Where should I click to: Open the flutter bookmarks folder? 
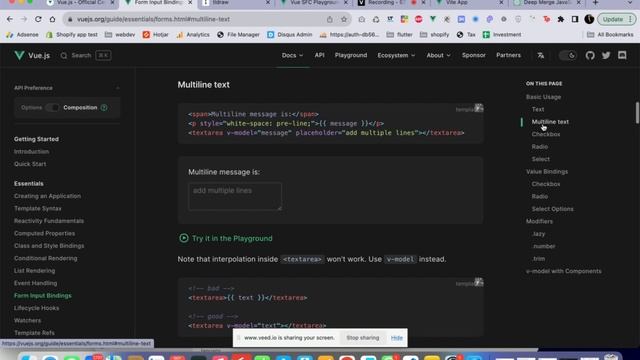(399, 35)
